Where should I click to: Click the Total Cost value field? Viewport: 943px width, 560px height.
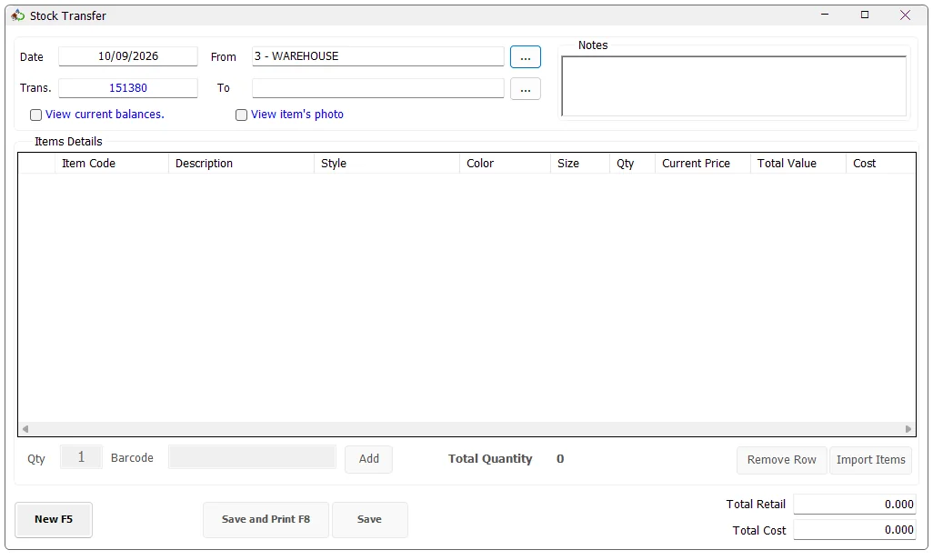[x=855, y=530]
